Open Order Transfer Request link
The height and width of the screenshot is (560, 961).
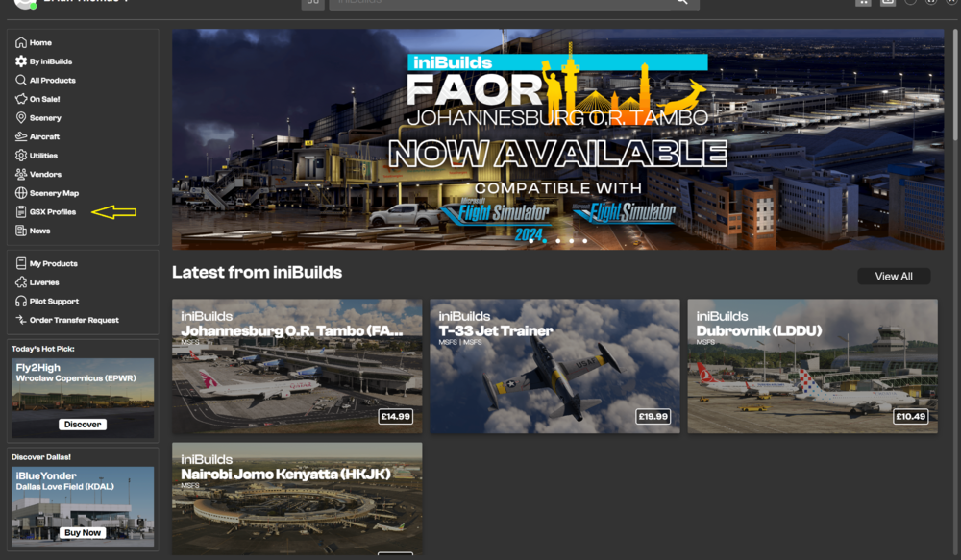[74, 320]
